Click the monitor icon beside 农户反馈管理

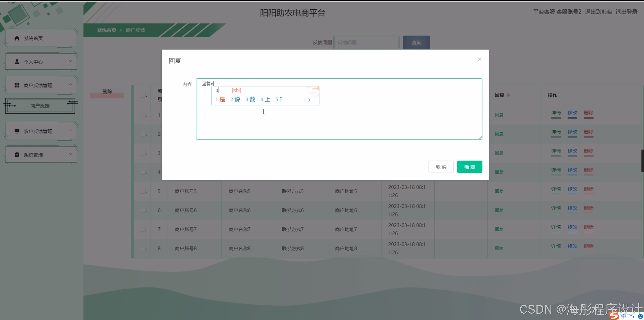click(x=17, y=131)
